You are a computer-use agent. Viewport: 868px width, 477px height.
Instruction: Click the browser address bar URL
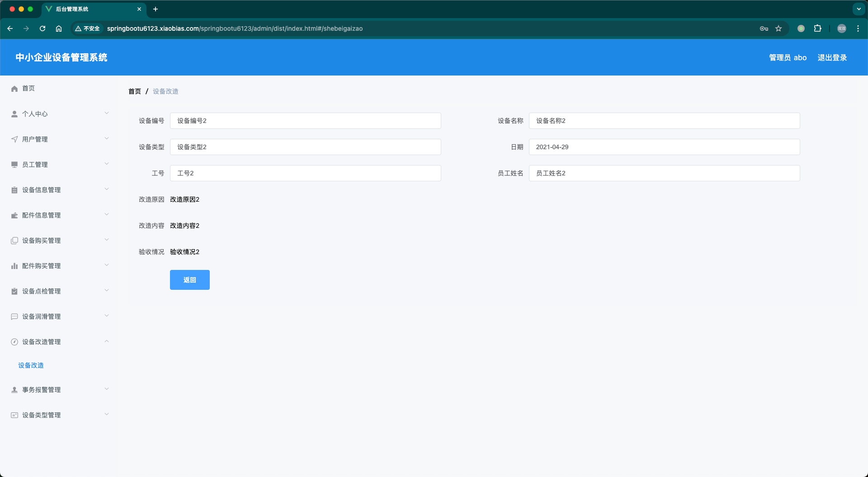[x=235, y=28]
